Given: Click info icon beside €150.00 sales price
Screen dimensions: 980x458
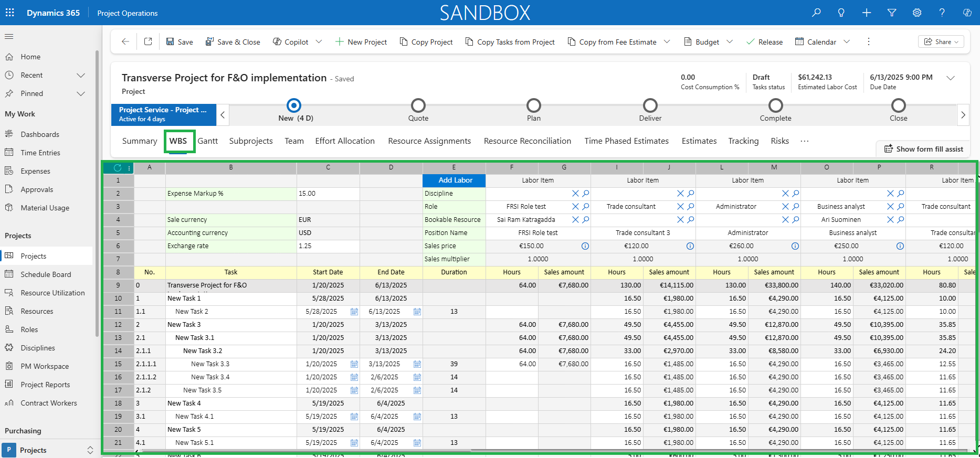Looking at the screenshot, I should 585,246.
